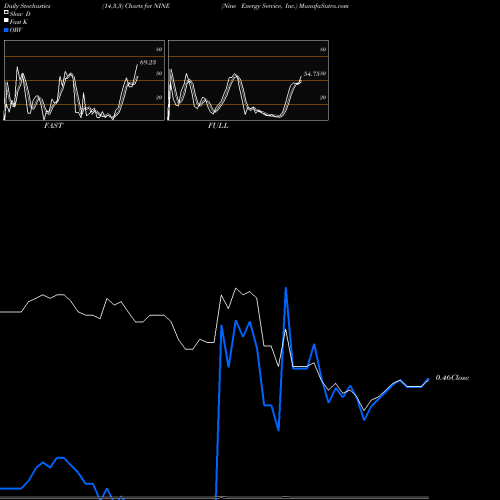Select the 'Fast K' legend label

pos(19,22)
